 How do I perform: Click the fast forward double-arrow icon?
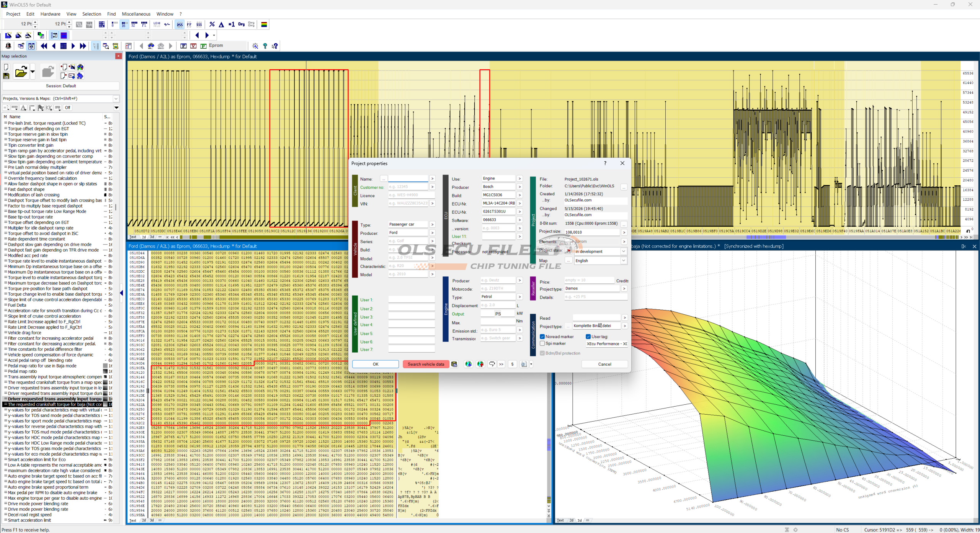click(83, 46)
